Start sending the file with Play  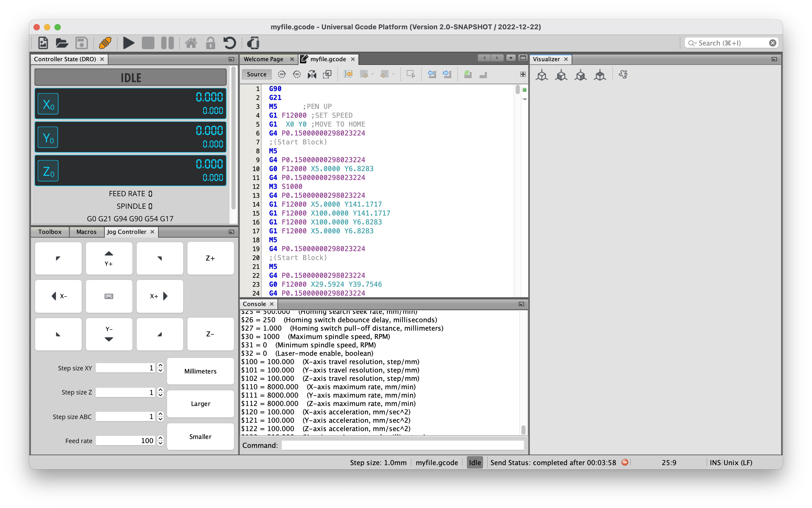pos(129,43)
